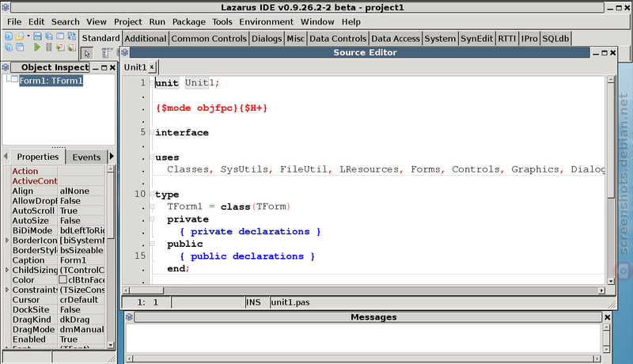This screenshot has height=364, width=633.
Task: Switch to the Events tab in Object Inspector
Action: pyautogui.click(x=86, y=157)
